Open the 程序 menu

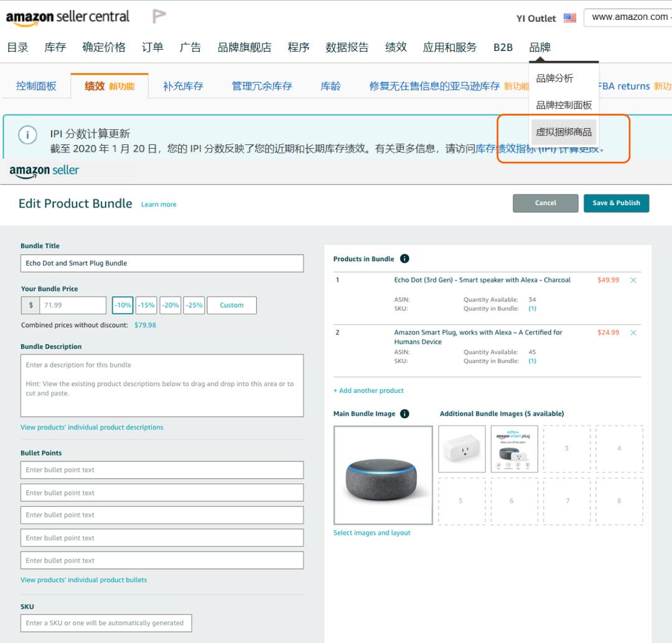pyautogui.click(x=298, y=47)
